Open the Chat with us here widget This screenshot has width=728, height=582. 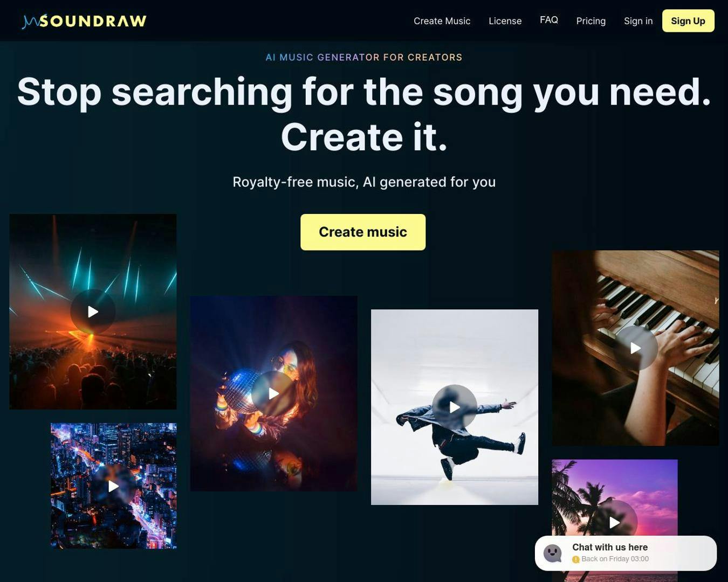(626, 553)
